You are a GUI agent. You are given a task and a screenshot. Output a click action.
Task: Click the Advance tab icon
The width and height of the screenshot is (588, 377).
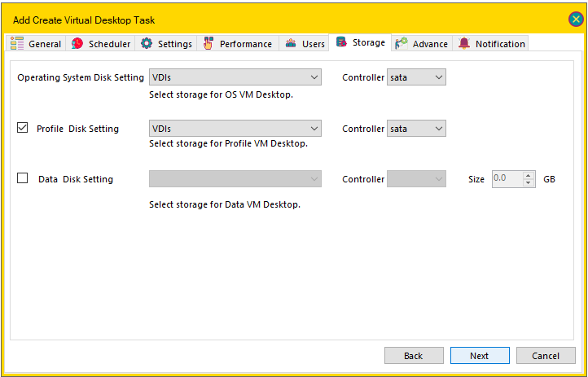402,43
